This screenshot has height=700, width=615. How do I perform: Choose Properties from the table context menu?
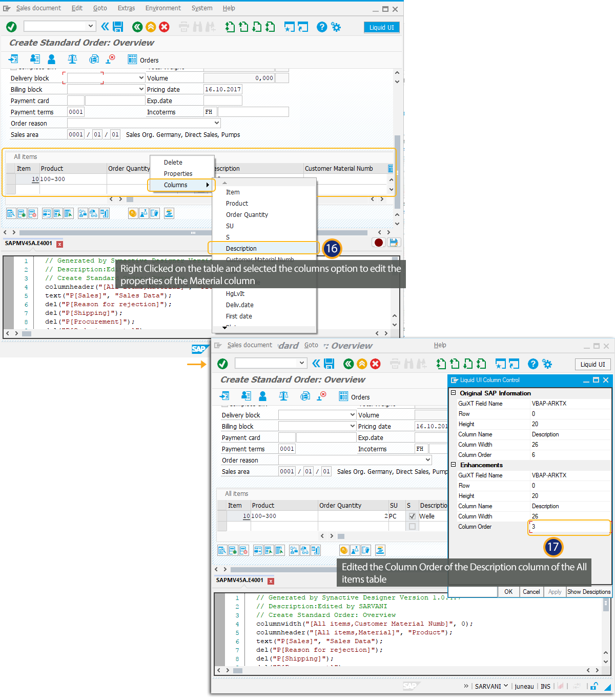point(178,174)
